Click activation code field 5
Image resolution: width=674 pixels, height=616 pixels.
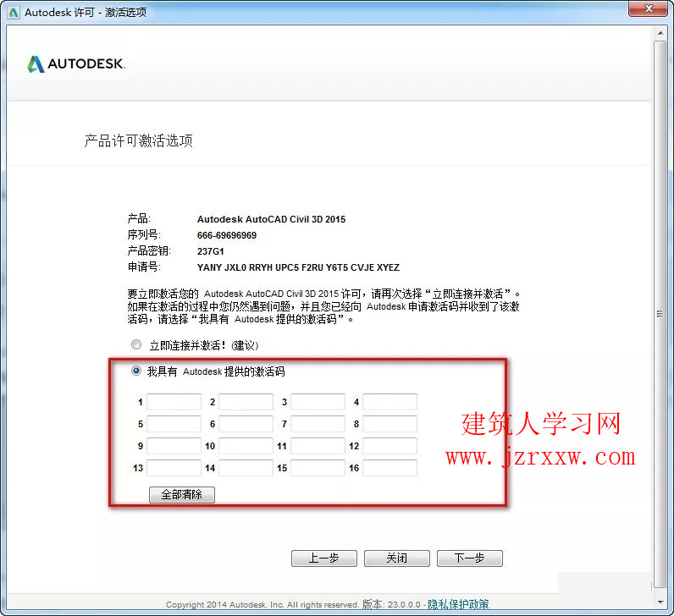(174, 424)
